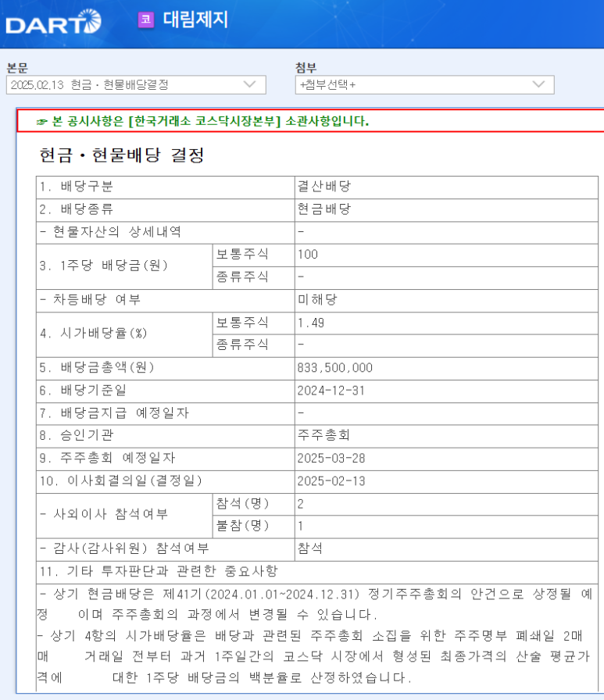Click 보통주식 in the 1주당 배당금 row
This screenshot has height=700, width=604.
point(242,255)
